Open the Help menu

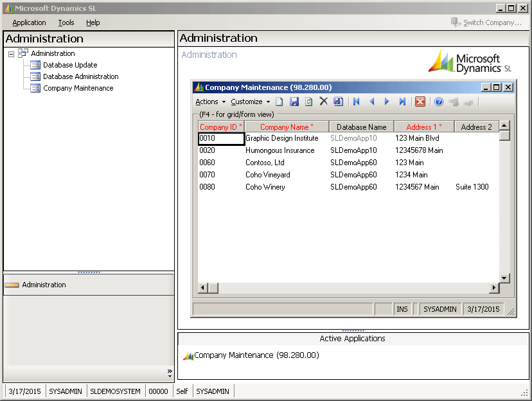[x=93, y=22]
